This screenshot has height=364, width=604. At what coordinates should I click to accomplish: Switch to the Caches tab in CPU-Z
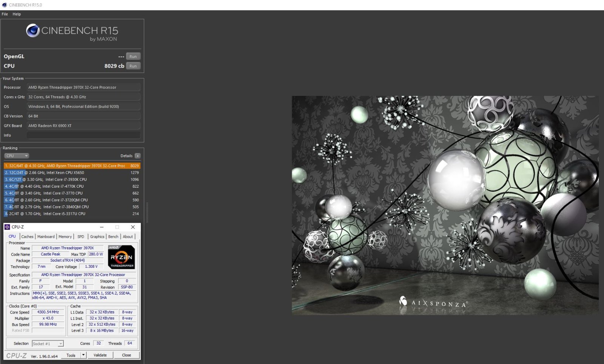pyautogui.click(x=27, y=237)
